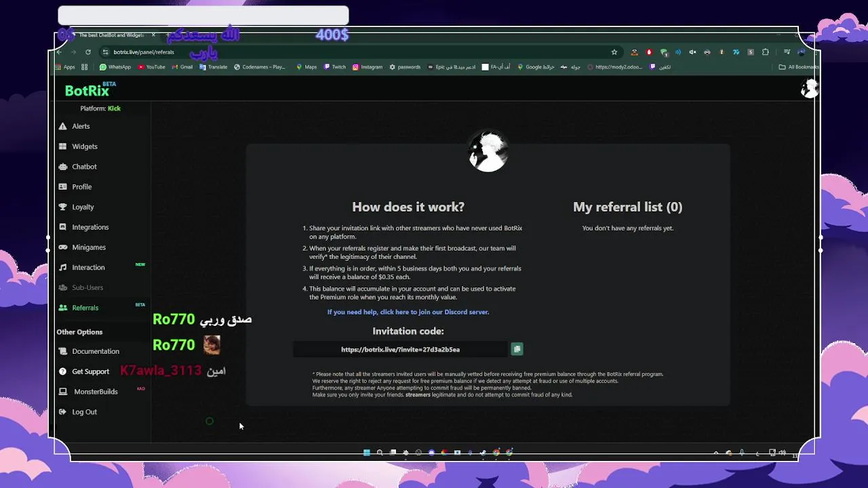The image size is (868, 488).
Task: Open Integrations in the sidebar
Action: click(90, 227)
